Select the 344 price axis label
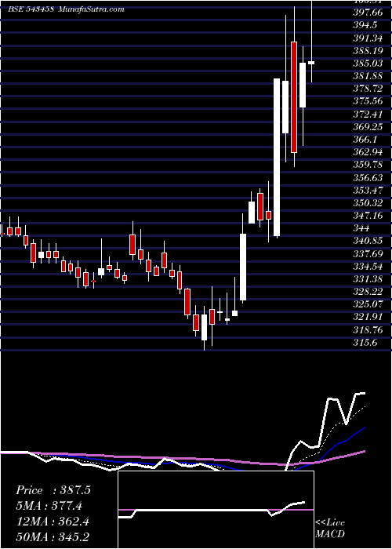Viewport: 392px width, 549px height. click(361, 228)
